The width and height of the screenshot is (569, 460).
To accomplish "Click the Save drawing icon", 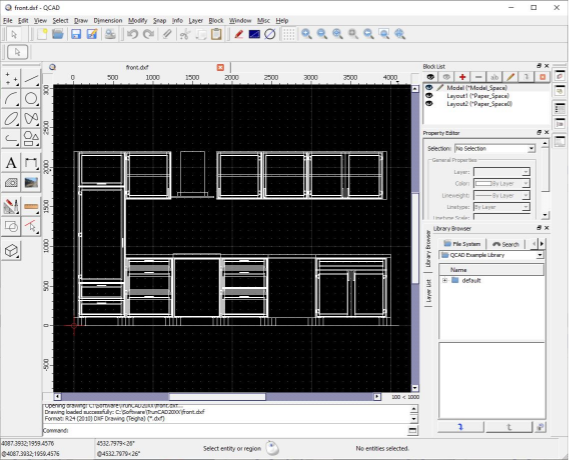I will (x=76, y=34).
